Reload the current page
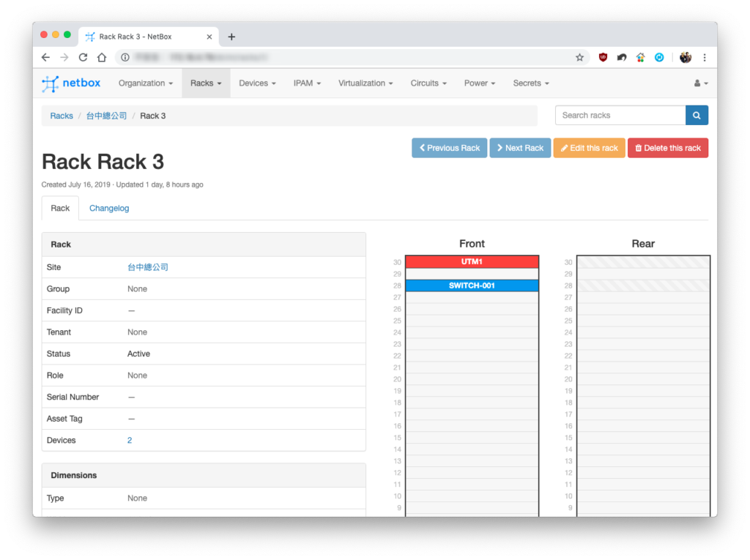 pos(83,57)
